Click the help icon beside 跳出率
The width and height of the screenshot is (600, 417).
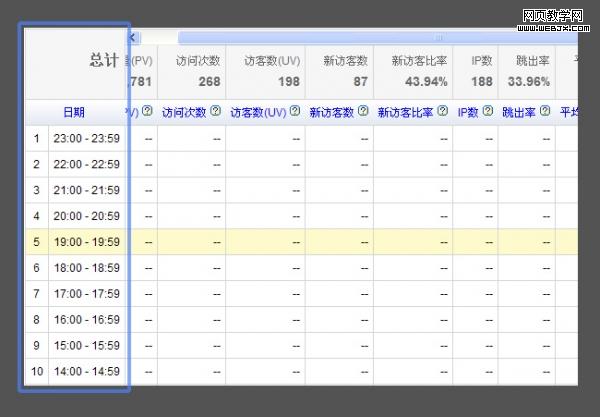point(545,112)
